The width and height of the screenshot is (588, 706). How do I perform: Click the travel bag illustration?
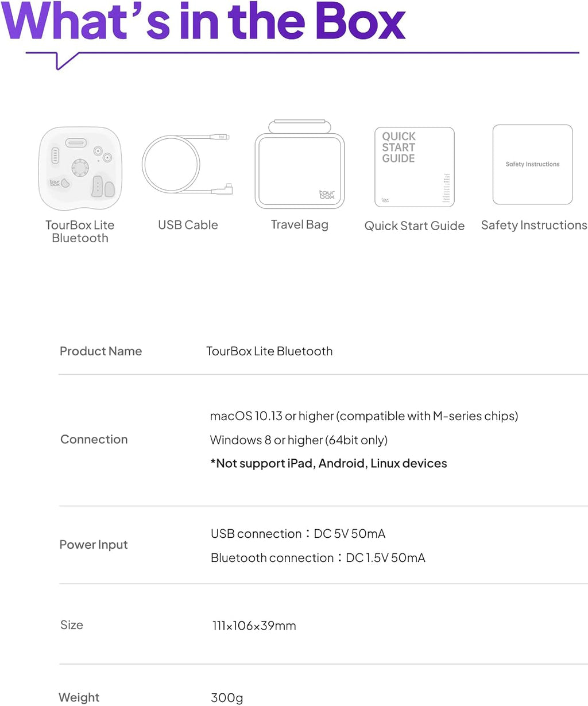coord(299,165)
